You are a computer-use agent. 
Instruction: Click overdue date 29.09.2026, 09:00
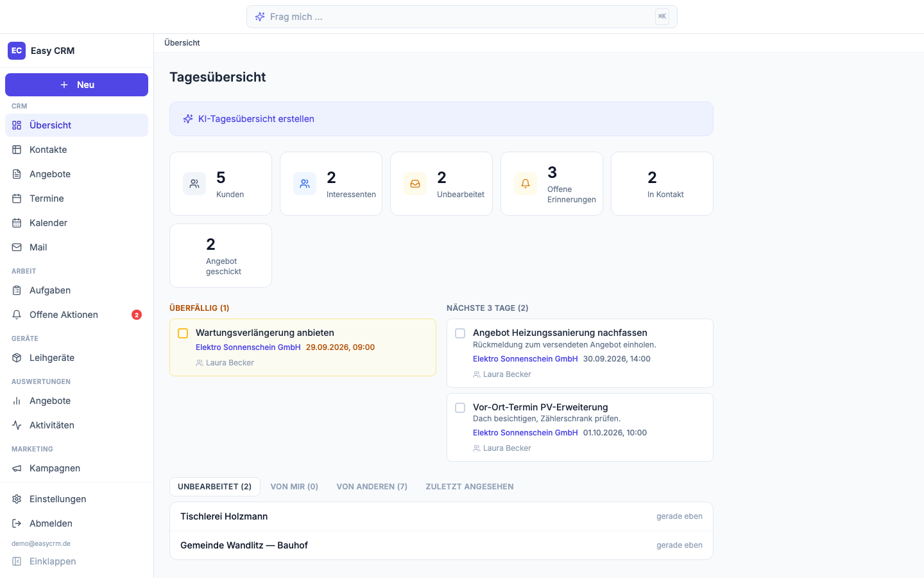pos(340,347)
